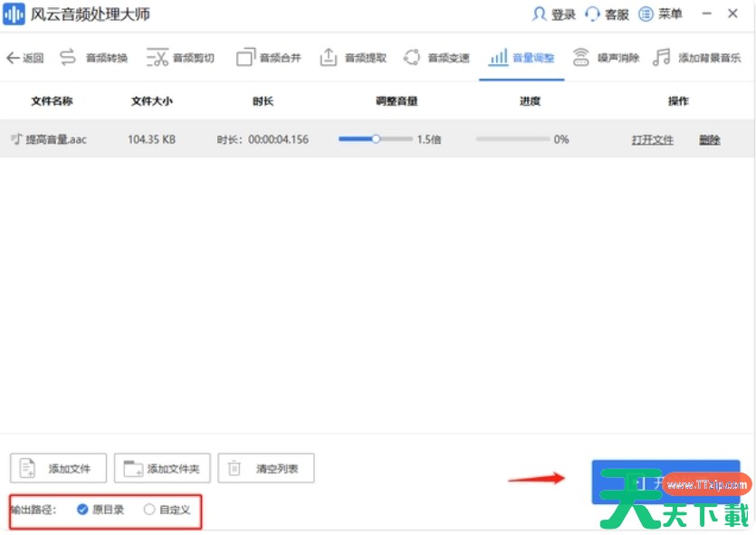Adjust the 1.5倍 volume slider

click(375, 139)
